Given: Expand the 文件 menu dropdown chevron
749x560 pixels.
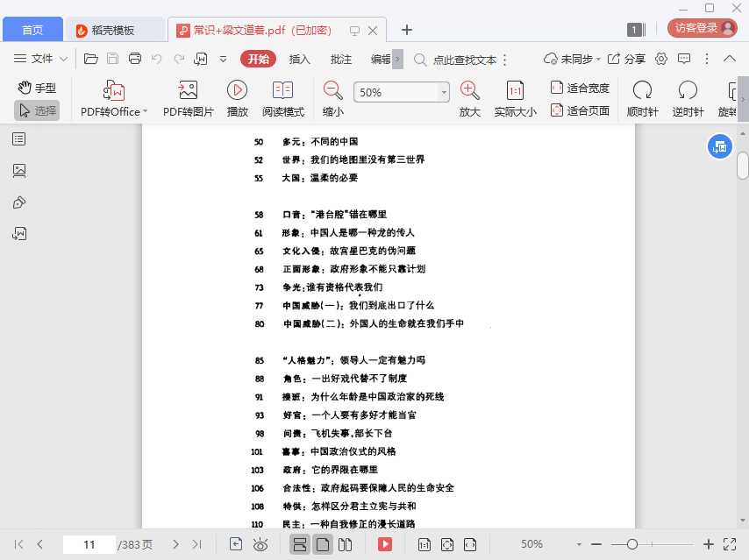Looking at the screenshot, I should click(63, 60).
